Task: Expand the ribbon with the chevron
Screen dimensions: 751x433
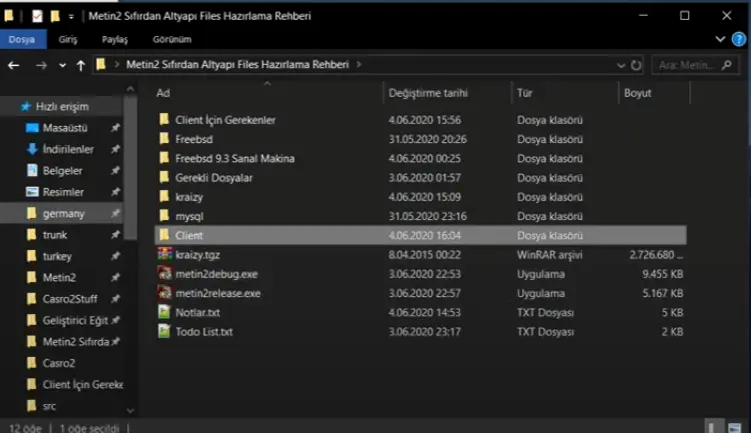Action: pos(720,39)
